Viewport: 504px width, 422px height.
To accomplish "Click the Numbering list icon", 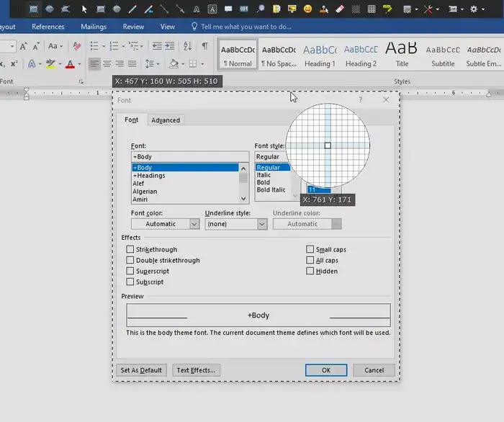I will (114, 46).
